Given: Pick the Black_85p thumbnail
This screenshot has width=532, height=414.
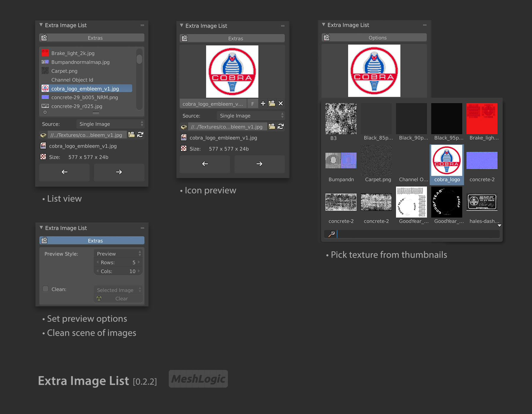Looking at the screenshot, I should point(376,122).
